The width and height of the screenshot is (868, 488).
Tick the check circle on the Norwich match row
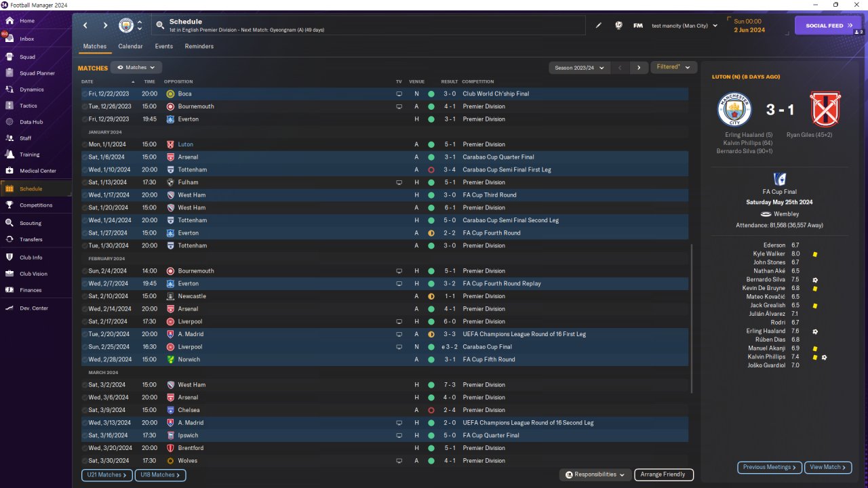click(x=85, y=359)
